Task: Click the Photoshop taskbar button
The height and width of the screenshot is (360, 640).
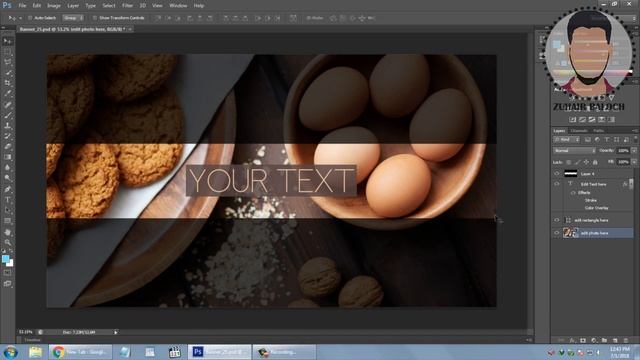Action: pos(219,352)
